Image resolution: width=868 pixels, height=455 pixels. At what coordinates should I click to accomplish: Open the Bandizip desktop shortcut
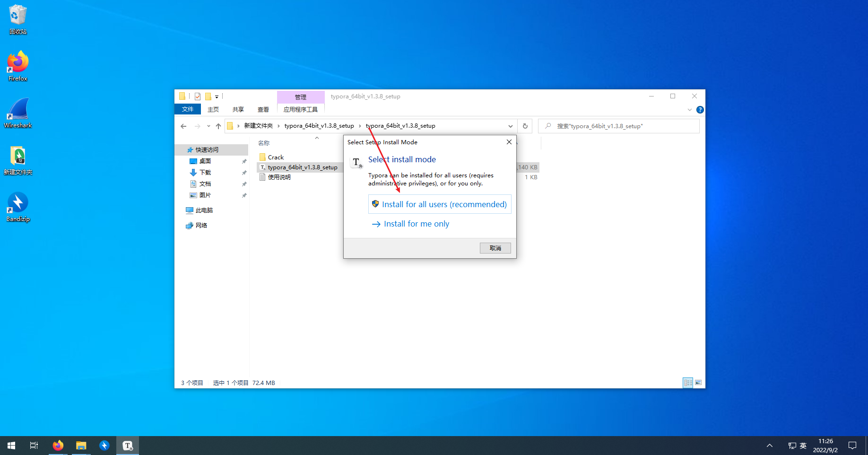point(18,207)
